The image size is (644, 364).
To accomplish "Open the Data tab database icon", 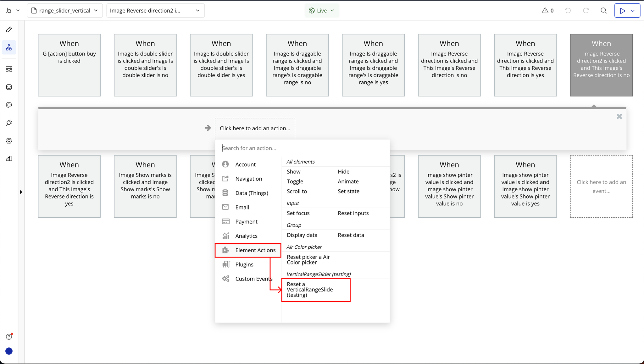I will point(9,87).
